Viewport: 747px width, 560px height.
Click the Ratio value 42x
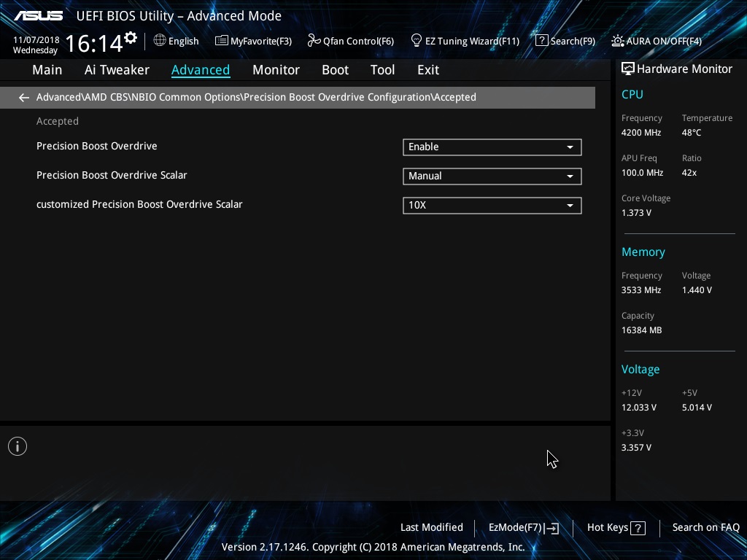coord(689,173)
